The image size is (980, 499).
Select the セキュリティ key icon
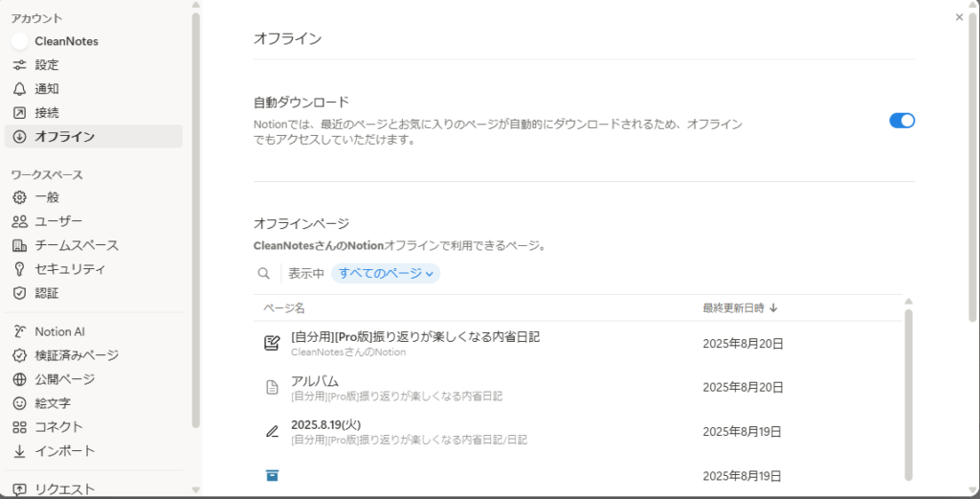point(19,269)
